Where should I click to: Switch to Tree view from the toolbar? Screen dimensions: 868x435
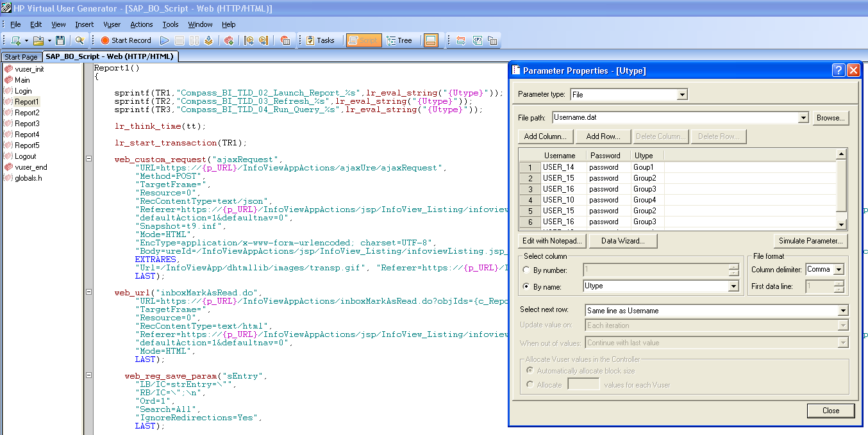[400, 40]
